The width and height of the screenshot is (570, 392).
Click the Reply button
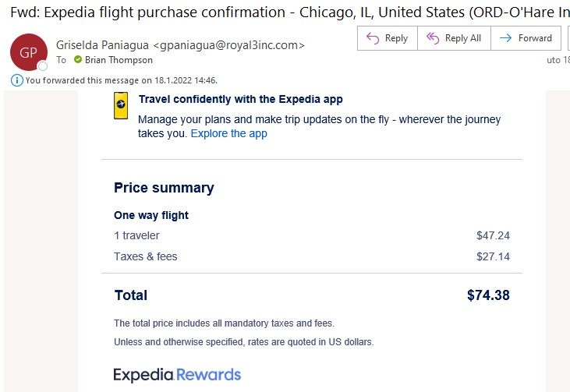click(x=388, y=38)
